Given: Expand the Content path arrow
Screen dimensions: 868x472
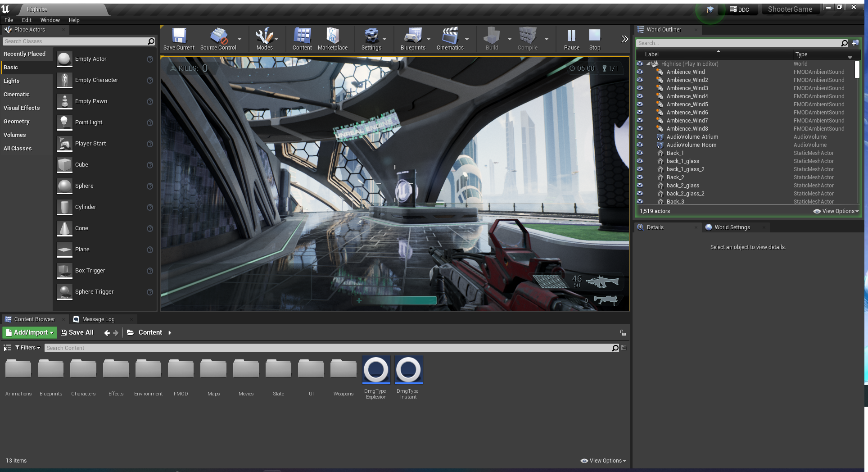Looking at the screenshot, I should 170,333.
